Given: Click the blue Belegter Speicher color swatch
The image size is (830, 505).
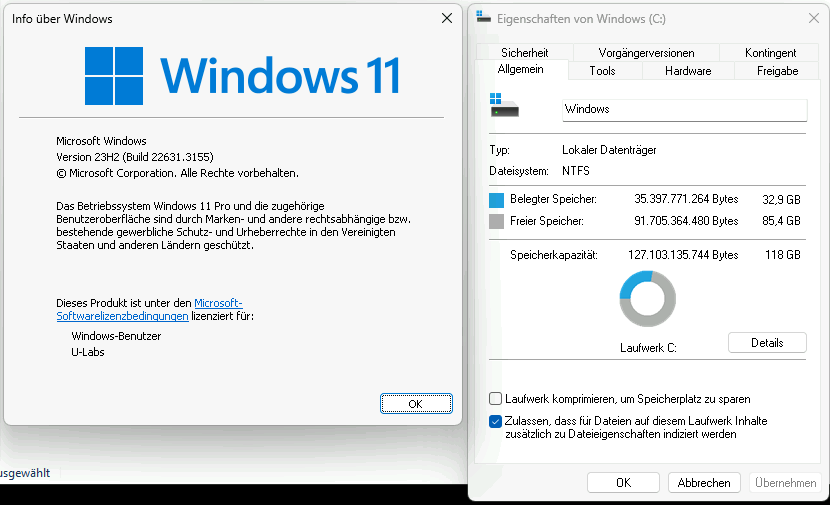Looking at the screenshot, I should [x=496, y=200].
